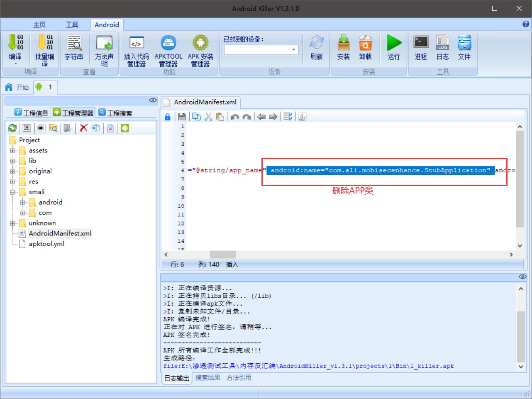Expand the com subfolder under smali
The image size is (532, 399).
pyautogui.click(x=22, y=213)
